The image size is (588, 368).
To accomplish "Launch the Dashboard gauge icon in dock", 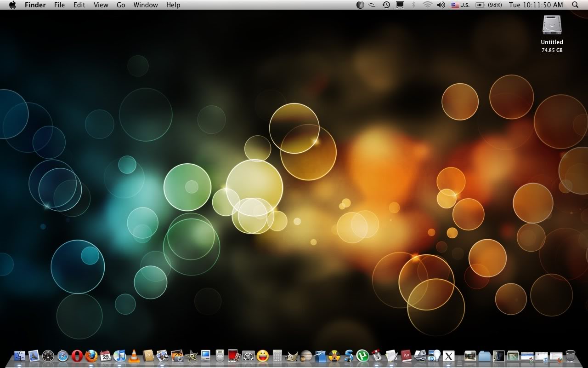I will [x=48, y=356].
